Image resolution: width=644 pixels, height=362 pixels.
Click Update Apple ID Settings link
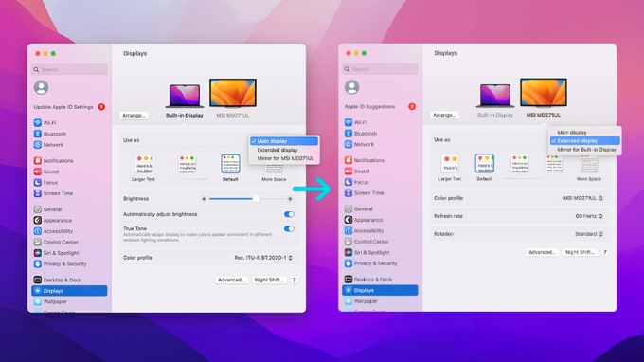click(63, 107)
